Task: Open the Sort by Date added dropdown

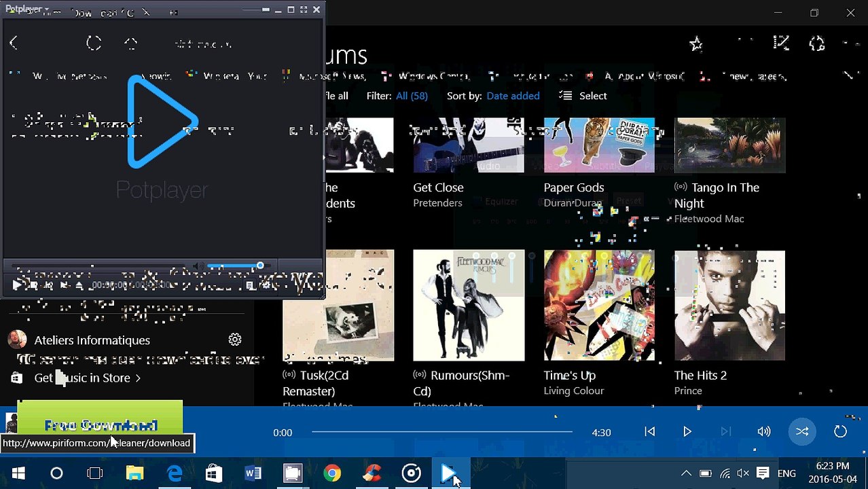Action: pos(513,96)
